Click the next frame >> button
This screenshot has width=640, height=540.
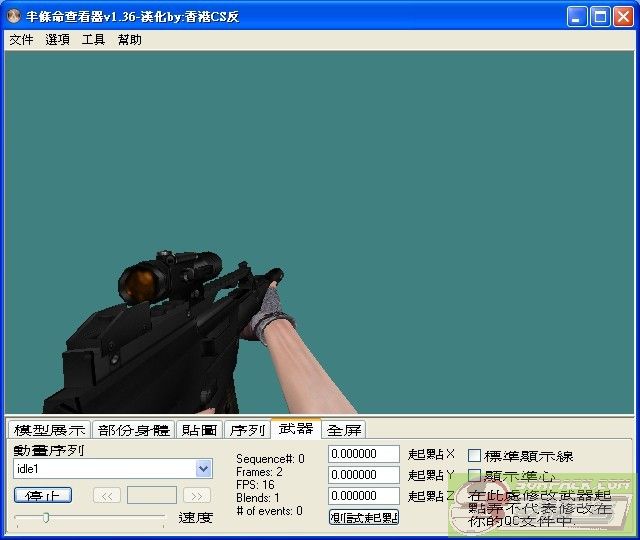197,495
